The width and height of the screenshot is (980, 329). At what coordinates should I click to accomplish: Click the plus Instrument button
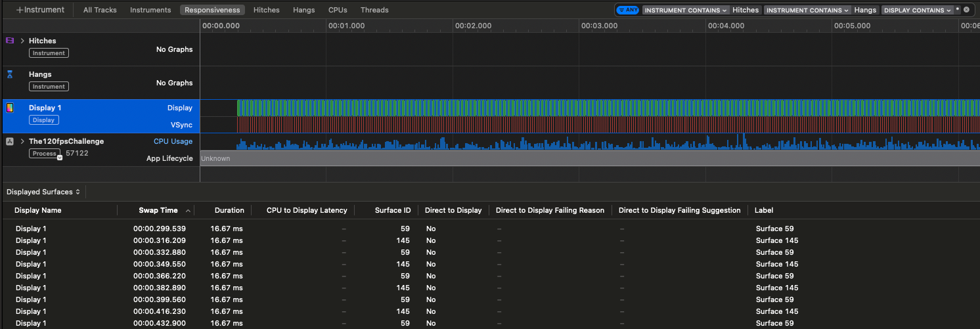[40, 10]
